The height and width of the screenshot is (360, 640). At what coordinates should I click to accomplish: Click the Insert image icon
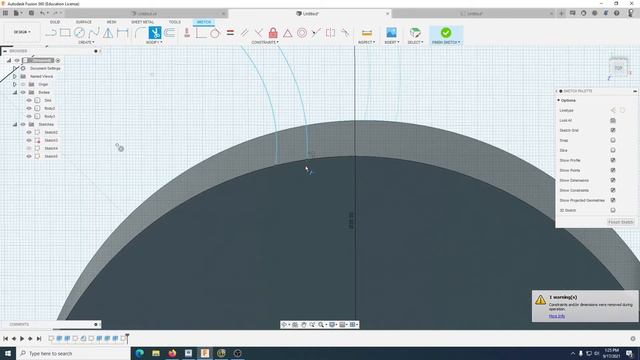pos(391,33)
